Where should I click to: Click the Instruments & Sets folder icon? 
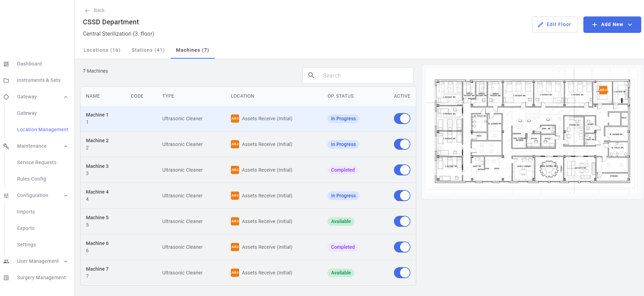point(6,81)
